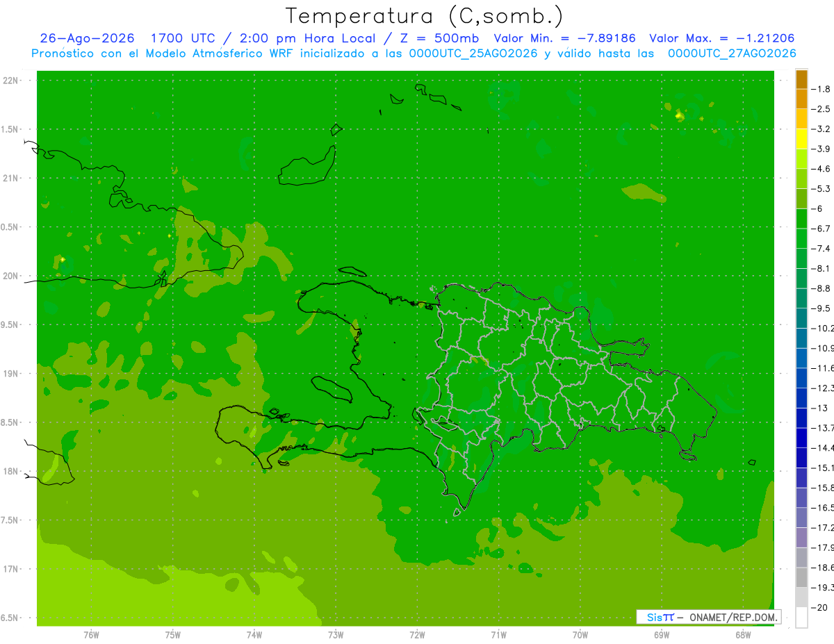Image resolution: width=834 pixels, height=644 pixels.
Task: Click the "71W" longitude label
Action: [498, 635]
